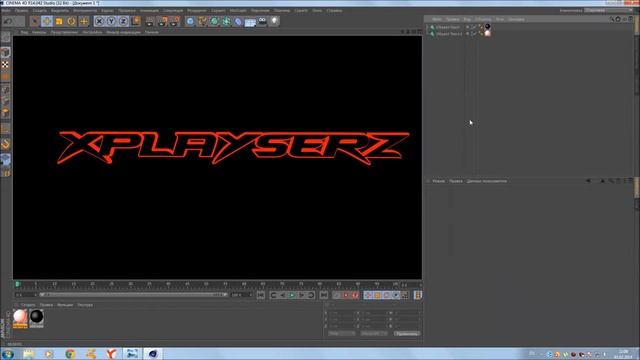The image size is (640, 360).
Task: Open the light bulb light objects icon
Action: point(274,21)
